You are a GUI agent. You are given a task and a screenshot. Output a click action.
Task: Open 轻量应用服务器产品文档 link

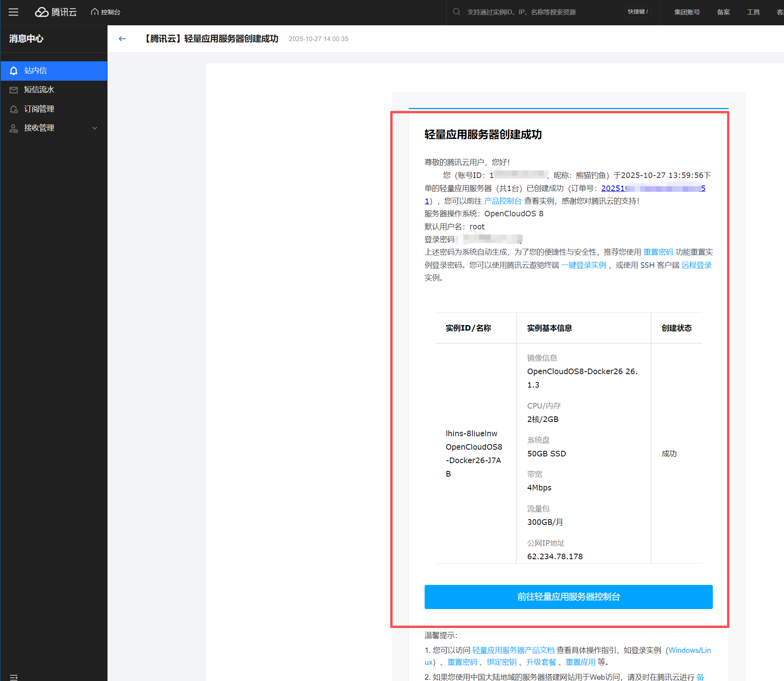(513, 650)
